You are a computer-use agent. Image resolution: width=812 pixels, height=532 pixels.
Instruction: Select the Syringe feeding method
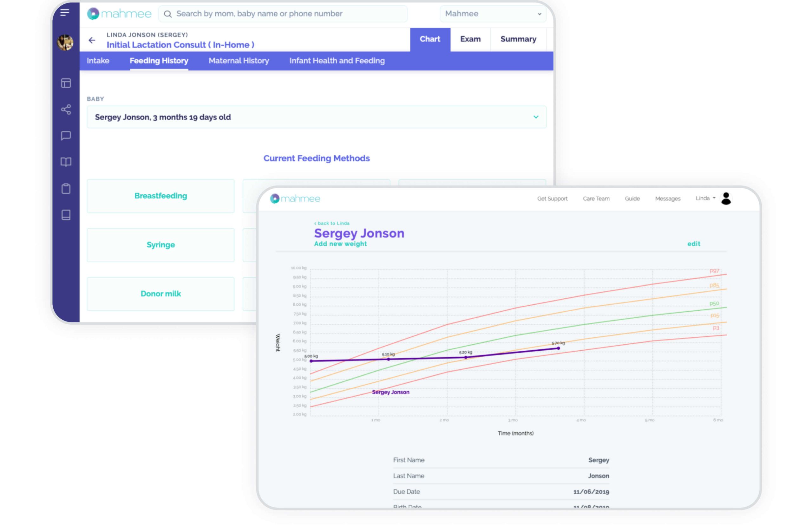[x=161, y=245]
